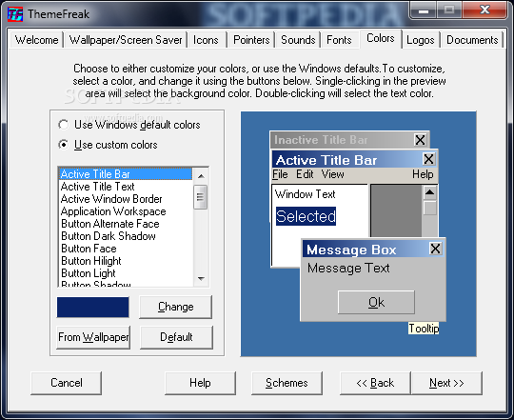Open the Documents tab

pos(472,40)
